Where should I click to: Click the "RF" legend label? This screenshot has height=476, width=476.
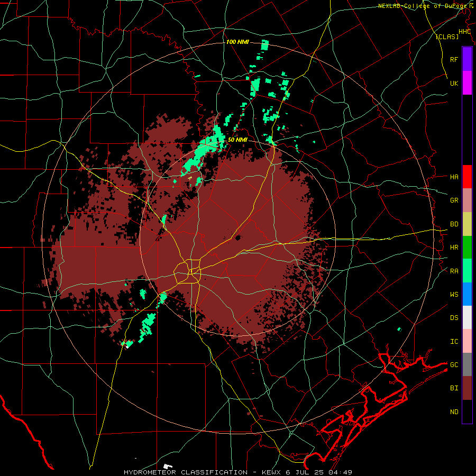pos(454,59)
